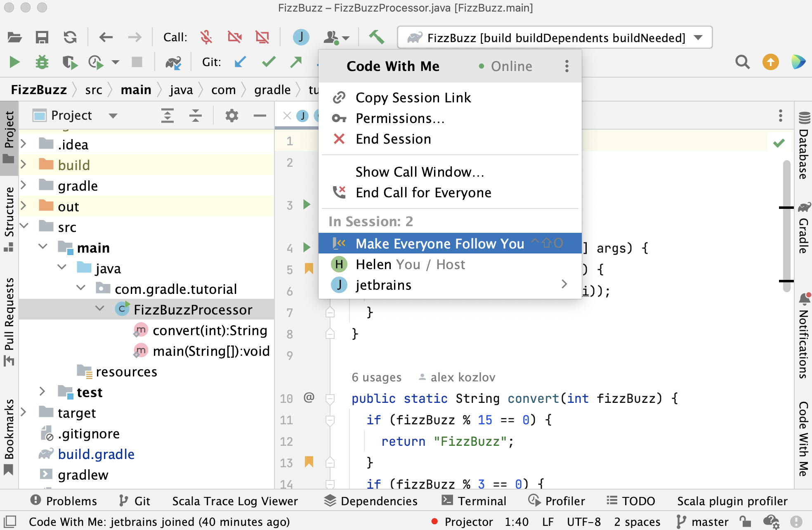The height and width of the screenshot is (530, 812).
Task: Click the Profiler run icon
Action: click(96, 62)
